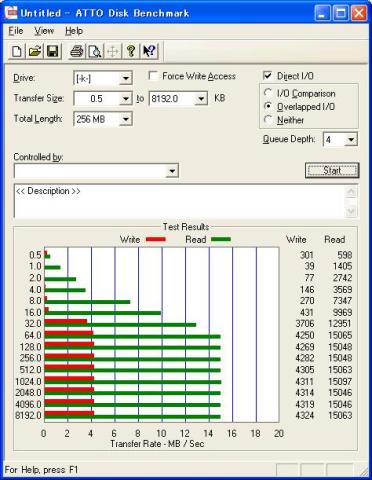The height and width of the screenshot is (480, 372).
Task: Open Print Preview toolbar icon
Action: [95, 51]
